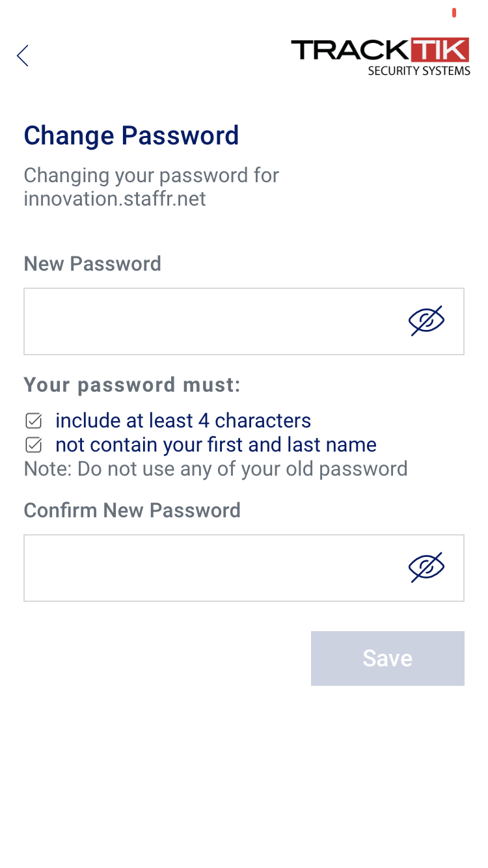The width and height of the screenshot is (488, 868).
Task: Click inside the New Password input field
Action: pos(195,321)
